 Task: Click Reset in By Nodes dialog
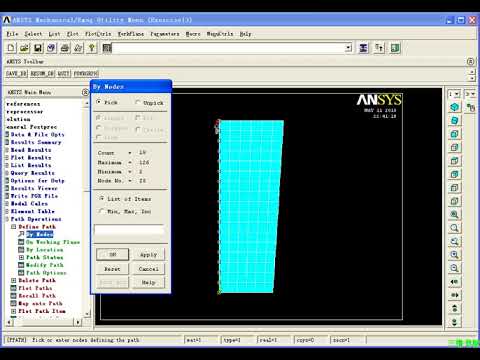pyautogui.click(x=113, y=269)
